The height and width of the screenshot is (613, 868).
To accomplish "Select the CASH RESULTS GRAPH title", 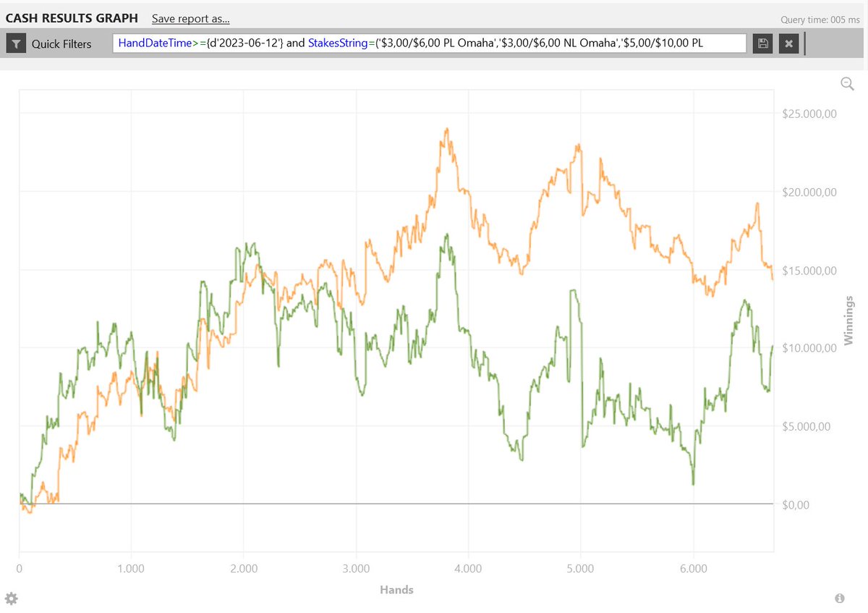I will coord(72,18).
